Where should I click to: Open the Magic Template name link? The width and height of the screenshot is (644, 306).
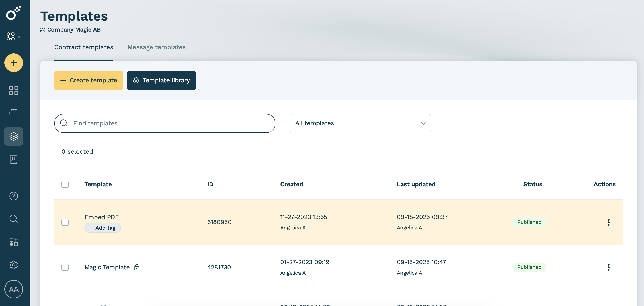[x=107, y=267]
